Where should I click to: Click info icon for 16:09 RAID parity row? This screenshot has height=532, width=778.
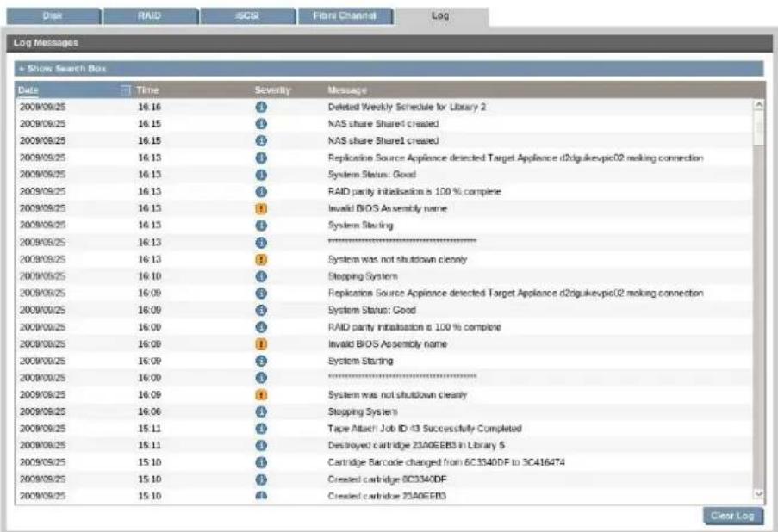coord(261,327)
